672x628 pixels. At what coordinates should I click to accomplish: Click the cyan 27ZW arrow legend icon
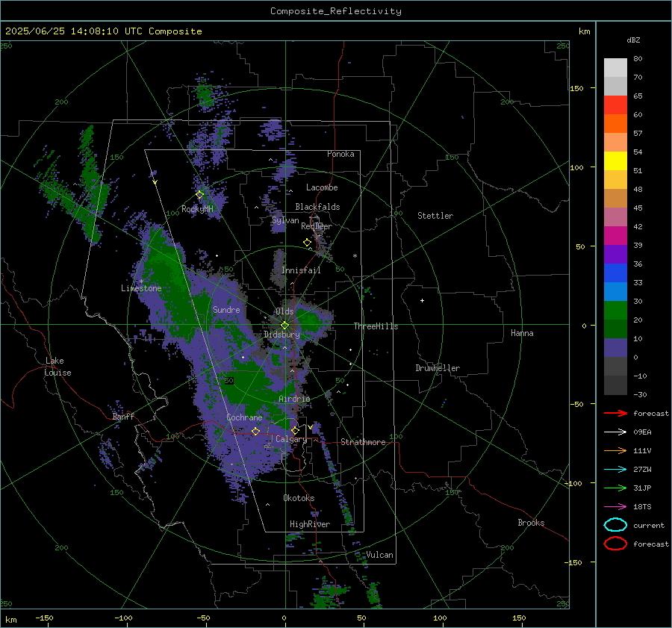click(615, 470)
